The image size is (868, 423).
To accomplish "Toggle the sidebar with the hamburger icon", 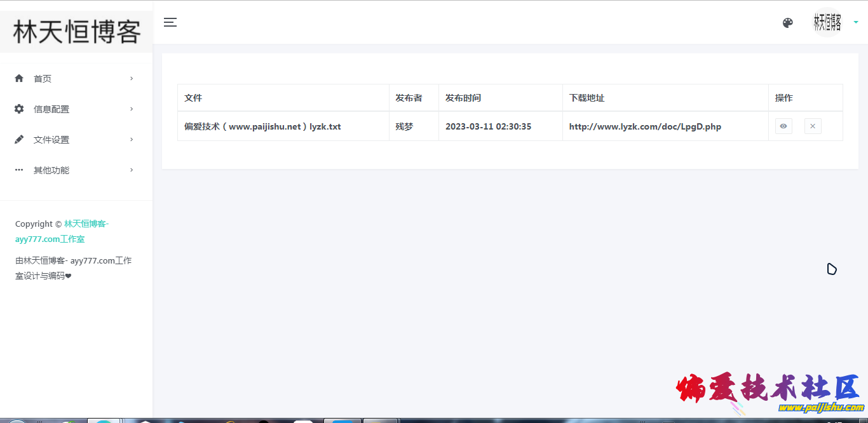I will click(x=170, y=22).
